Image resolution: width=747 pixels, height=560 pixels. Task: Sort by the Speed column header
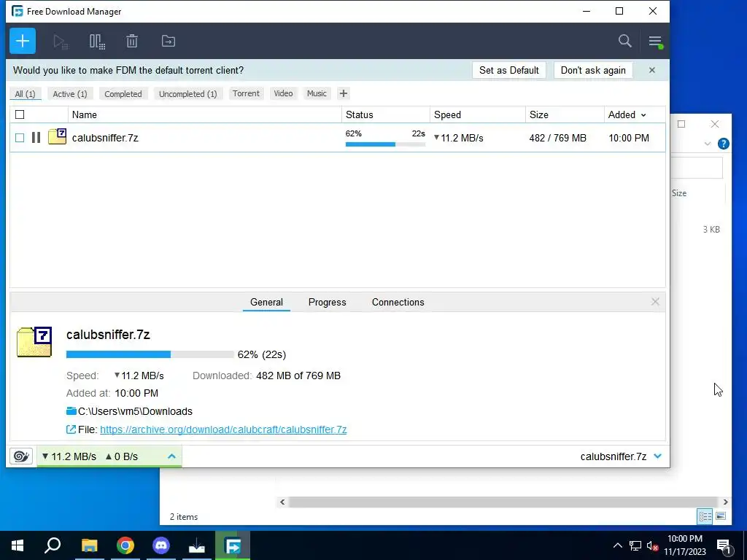click(478, 114)
